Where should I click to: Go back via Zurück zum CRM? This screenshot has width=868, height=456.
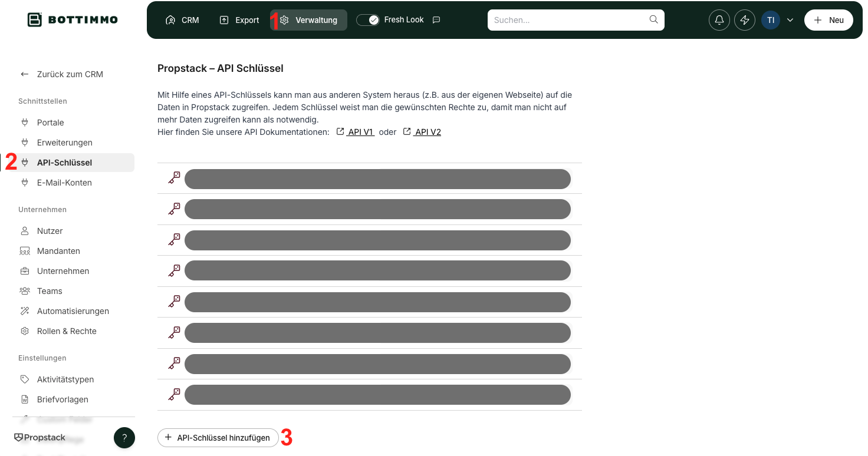point(62,74)
